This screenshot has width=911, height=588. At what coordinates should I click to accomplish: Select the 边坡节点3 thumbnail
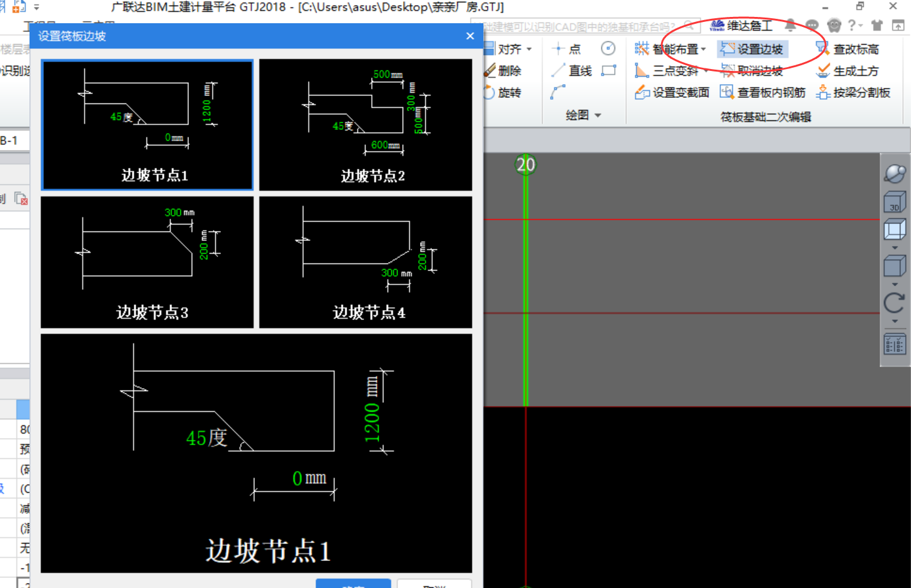148,262
